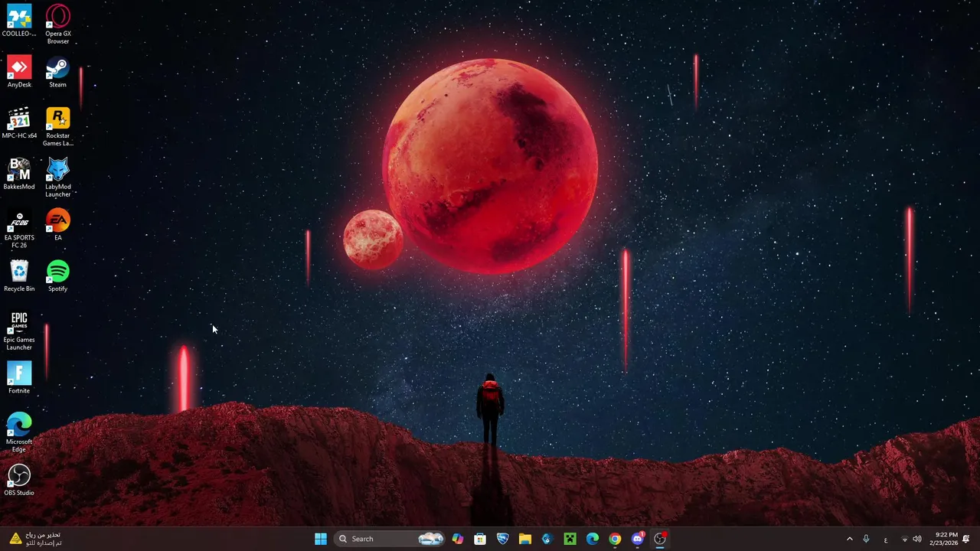Open the volume speaker tray icon
The width and height of the screenshot is (980, 551).
coord(917,539)
